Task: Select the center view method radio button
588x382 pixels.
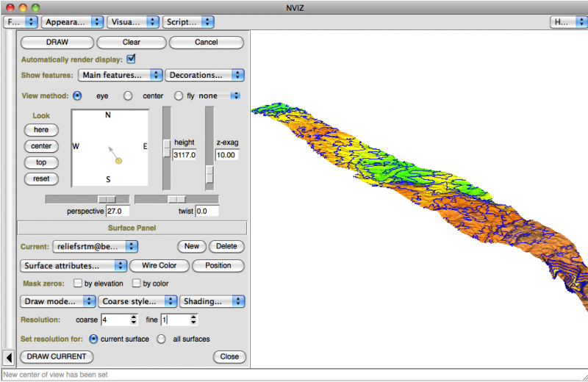Action: [128, 95]
